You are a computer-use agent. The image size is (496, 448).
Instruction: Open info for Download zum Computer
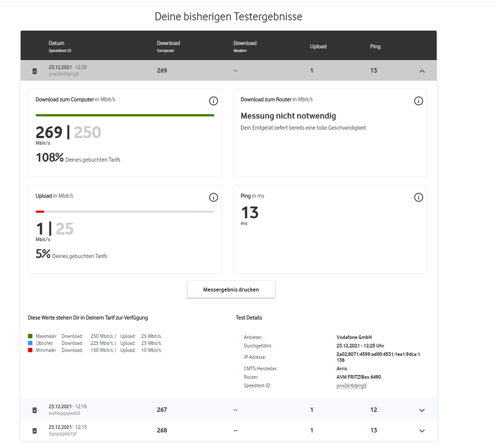point(213,101)
